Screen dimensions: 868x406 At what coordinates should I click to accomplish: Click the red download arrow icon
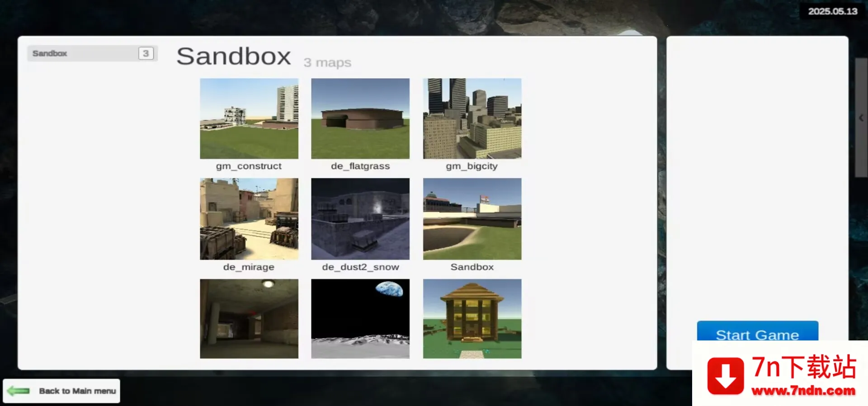point(725,376)
